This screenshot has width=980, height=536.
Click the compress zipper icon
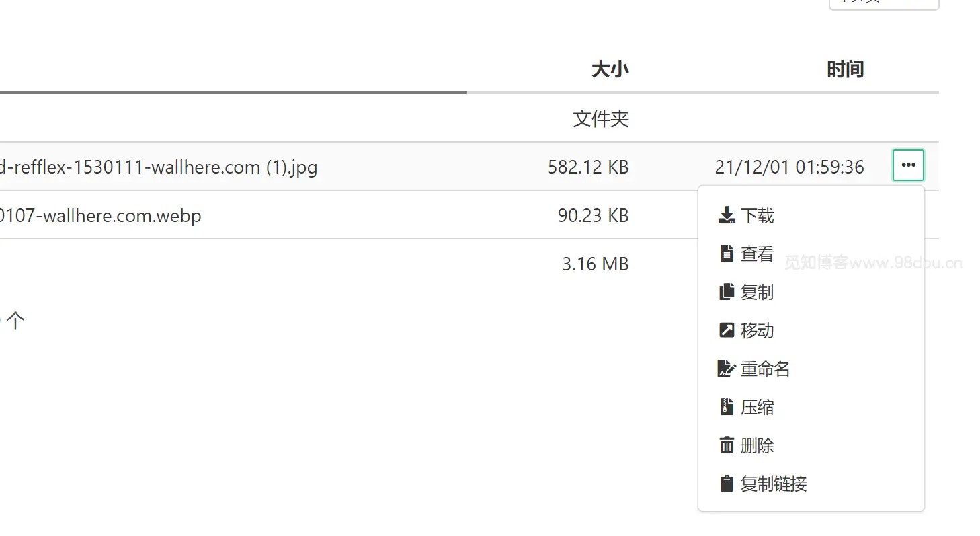pos(727,407)
